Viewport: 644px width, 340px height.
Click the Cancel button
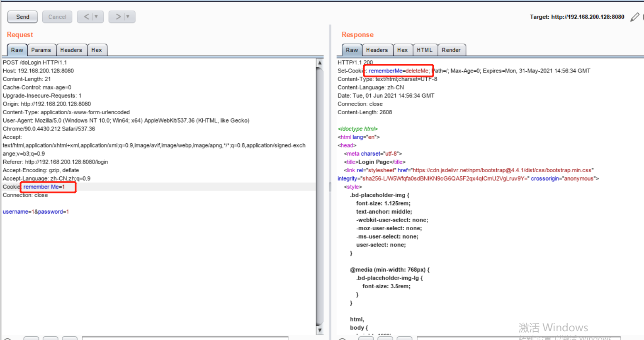[x=57, y=17]
